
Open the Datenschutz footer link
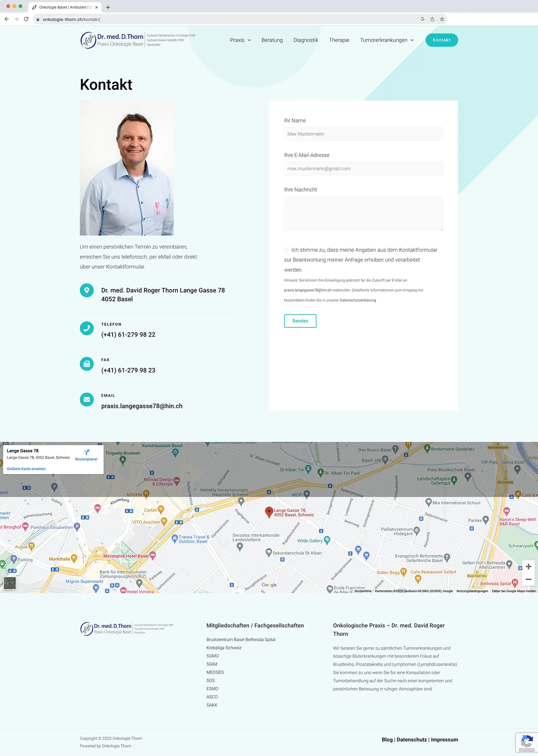click(412, 739)
